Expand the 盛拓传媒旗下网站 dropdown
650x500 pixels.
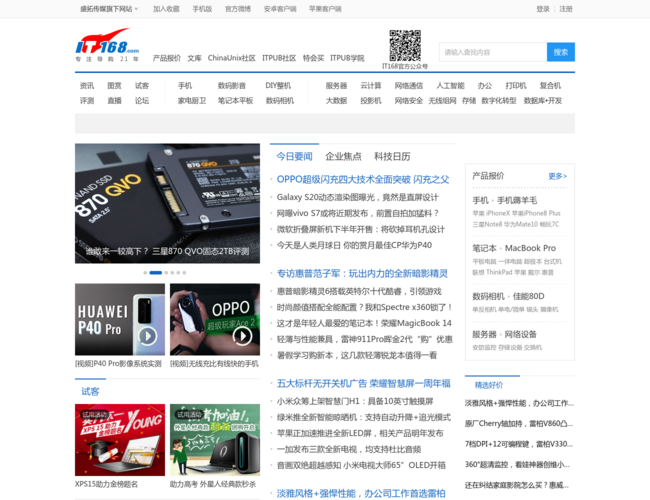109,9
